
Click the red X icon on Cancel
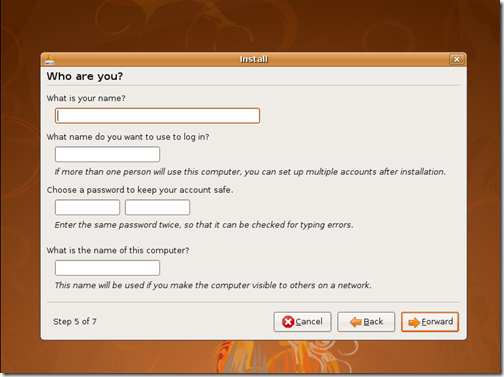click(288, 322)
